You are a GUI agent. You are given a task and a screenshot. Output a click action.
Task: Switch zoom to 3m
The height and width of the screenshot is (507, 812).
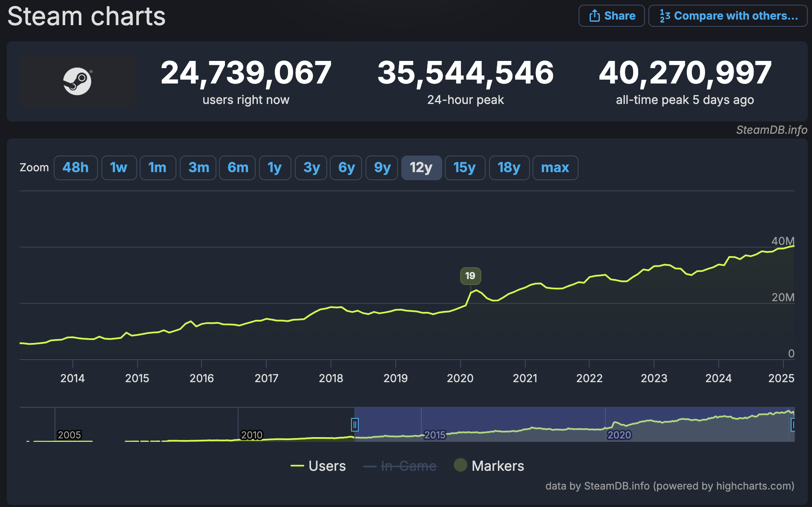pos(199,167)
